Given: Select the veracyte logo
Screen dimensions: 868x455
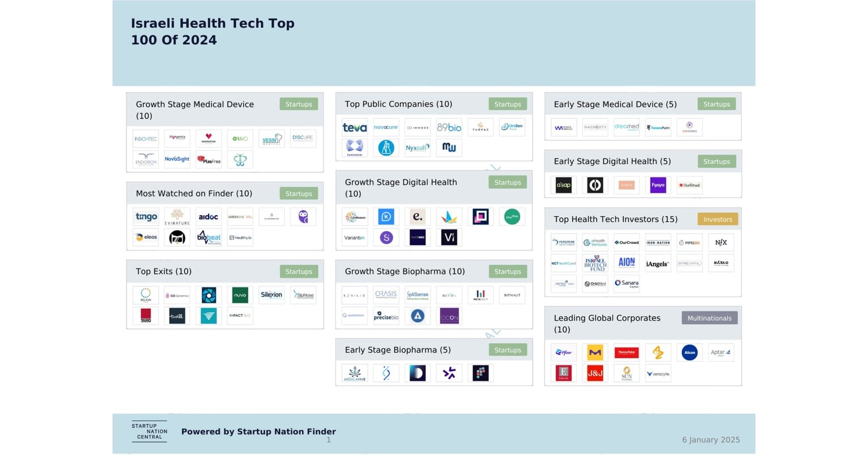Looking at the screenshot, I should click(658, 373).
